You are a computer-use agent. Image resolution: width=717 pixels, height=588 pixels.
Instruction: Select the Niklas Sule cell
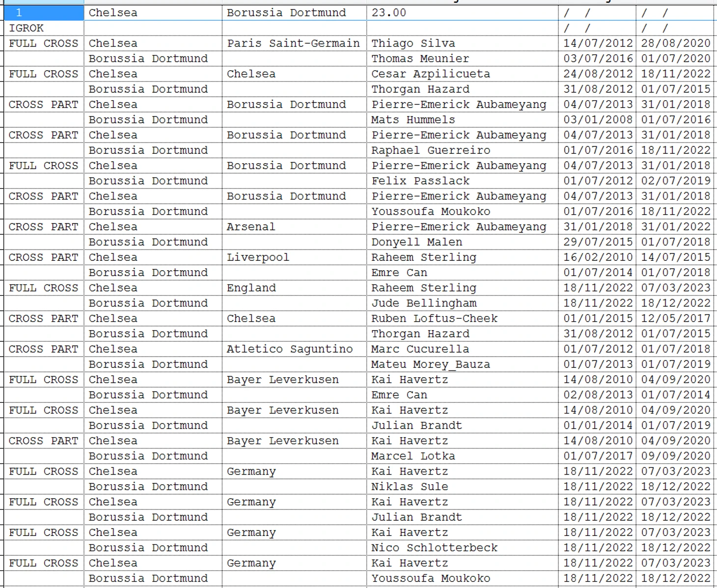462,486
